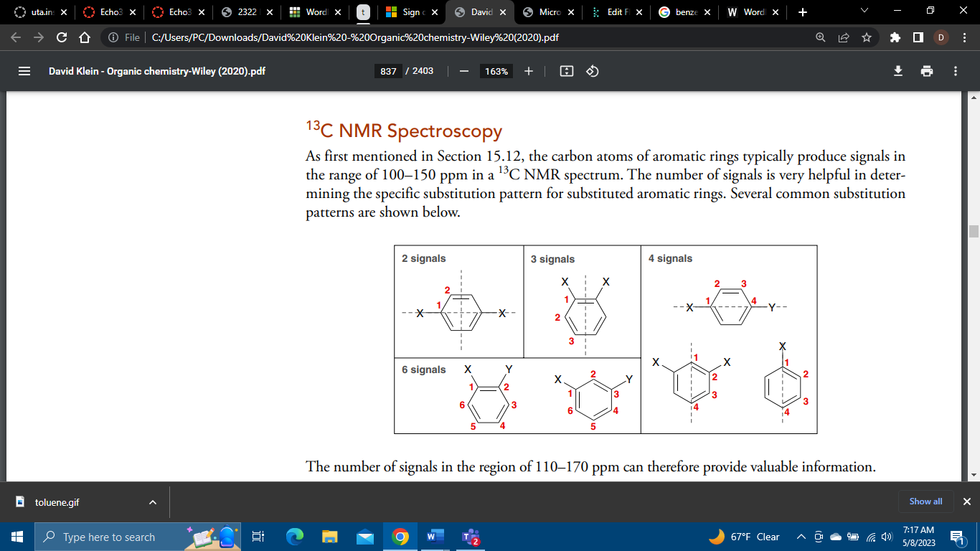This screenshot has width=980, height=551.
Task: Open PDF viewer more actions menu
Action: [956, 71]
